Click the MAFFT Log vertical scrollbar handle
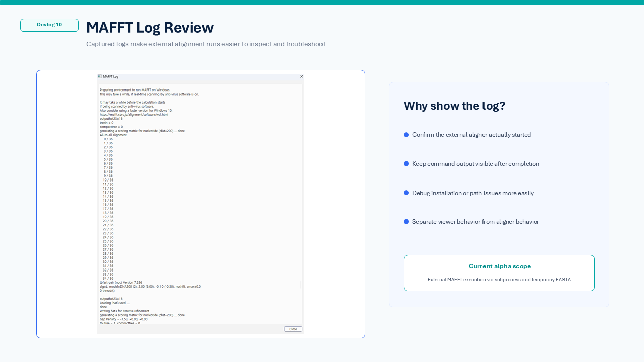Viewport: 644px width, 362px height. point(301,285)
